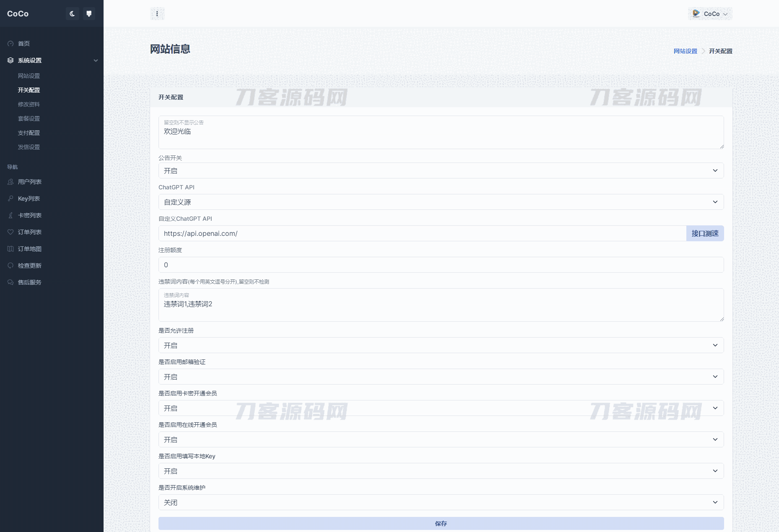Click the 订单地图 map icon

(x=10, y=249)
